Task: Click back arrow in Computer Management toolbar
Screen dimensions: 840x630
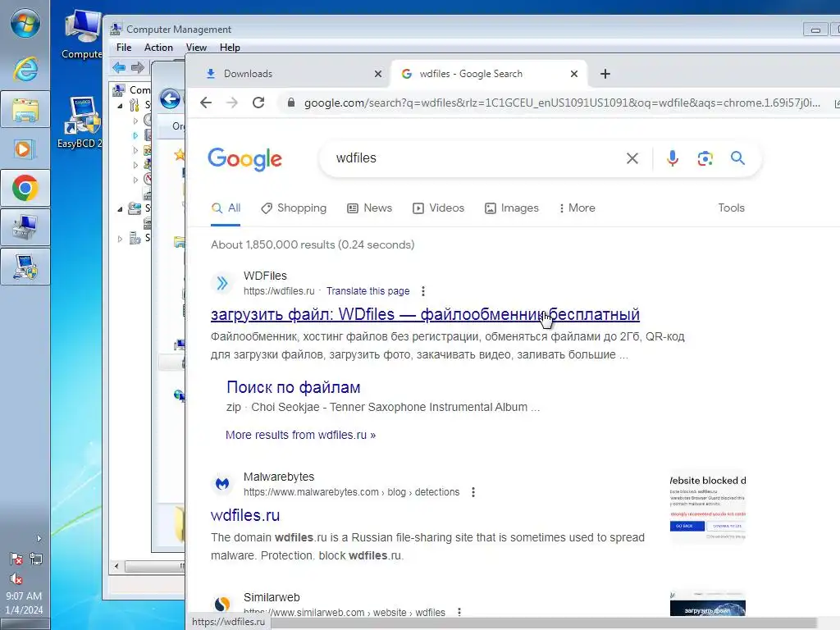Action: tap(119, 67)
